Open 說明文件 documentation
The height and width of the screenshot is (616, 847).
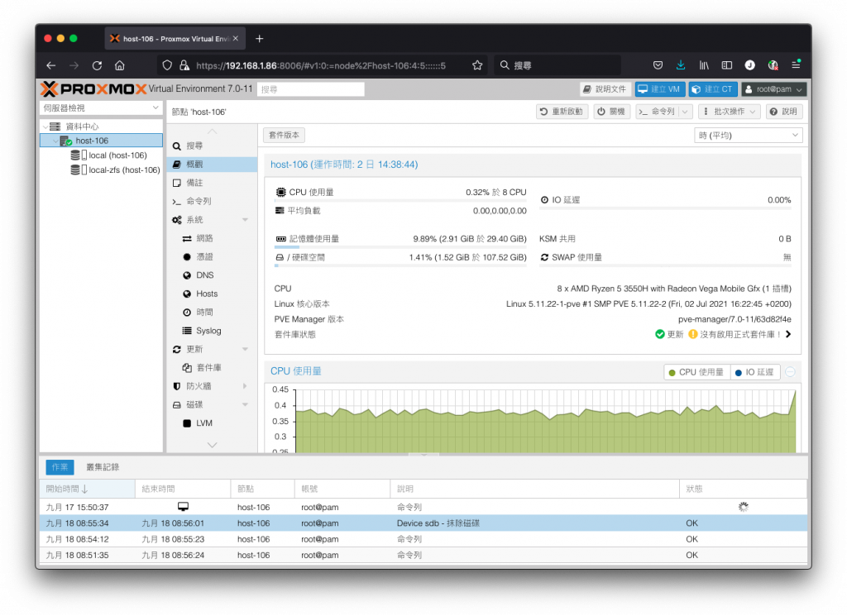point(605,89)
